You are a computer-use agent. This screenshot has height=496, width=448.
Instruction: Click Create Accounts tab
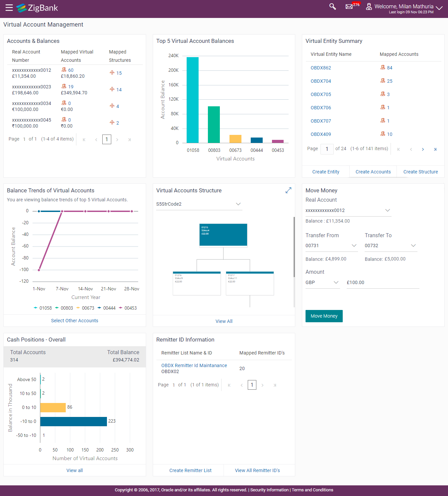click(x=373, y=172)
